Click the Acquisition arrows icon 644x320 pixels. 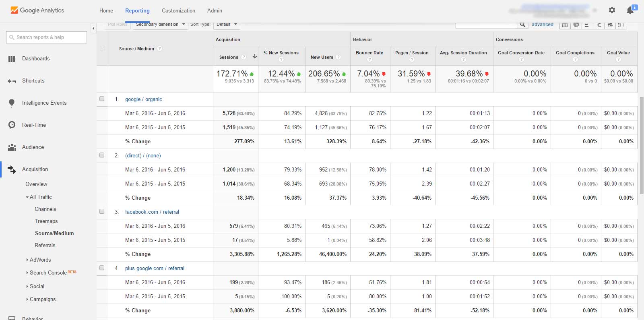pos(12,169)
